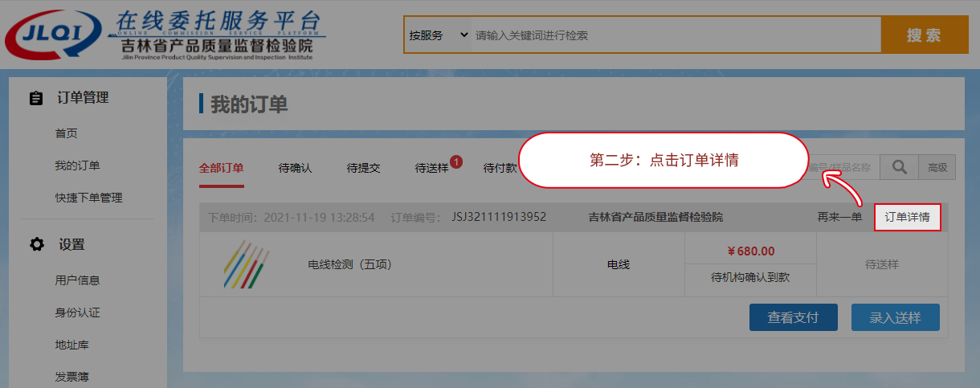Image resolution: width=980 pixels, height=388 pixels.
Task: Click the order management clipboard icon
Action: point(35,98)
